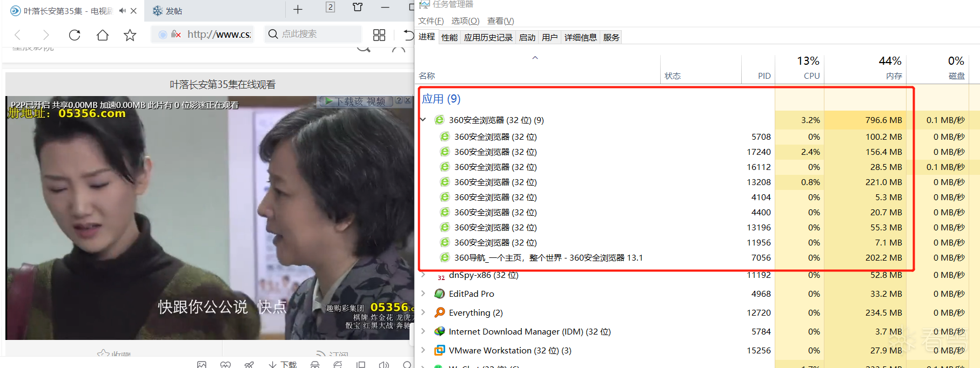Open the browser extensions grid icon
Image resolution: width=980 pixels, height=368 pixels.
tap(379, 35)
